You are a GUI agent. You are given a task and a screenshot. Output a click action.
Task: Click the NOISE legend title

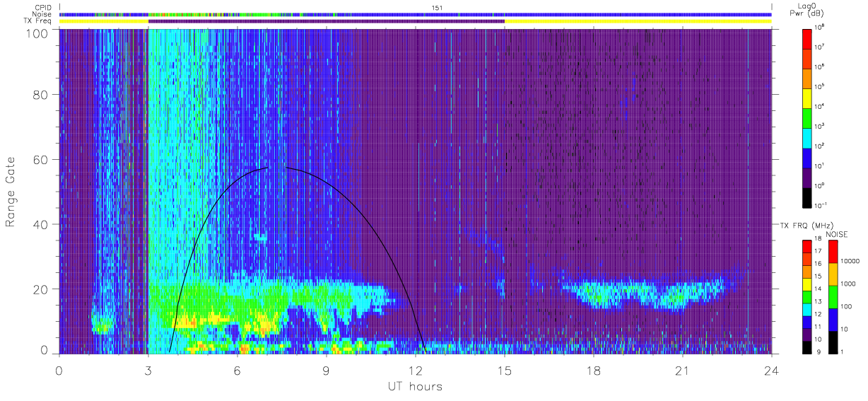837,233
